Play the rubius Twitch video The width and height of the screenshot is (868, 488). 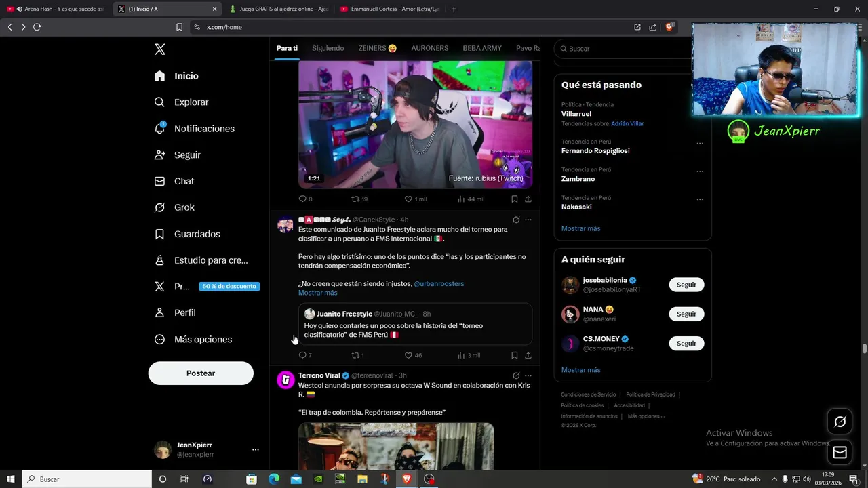[415, 125]
